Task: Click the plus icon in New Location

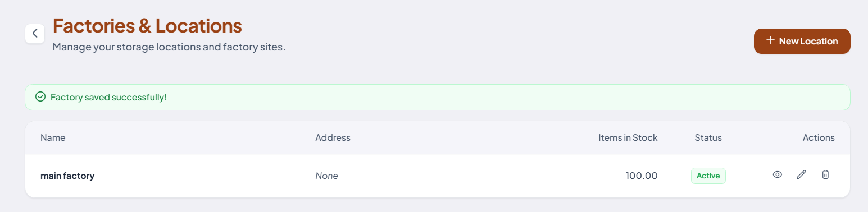Action: coord(770,40)
